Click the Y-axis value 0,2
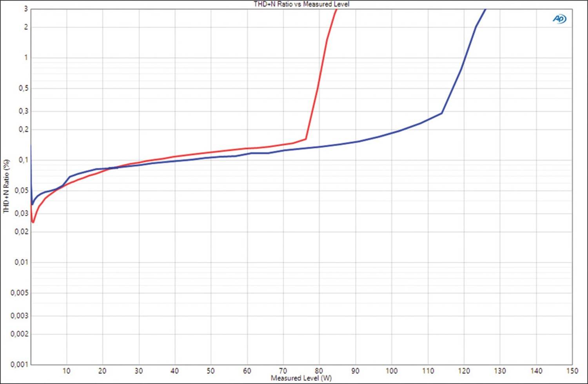 (x=24, y=129)
